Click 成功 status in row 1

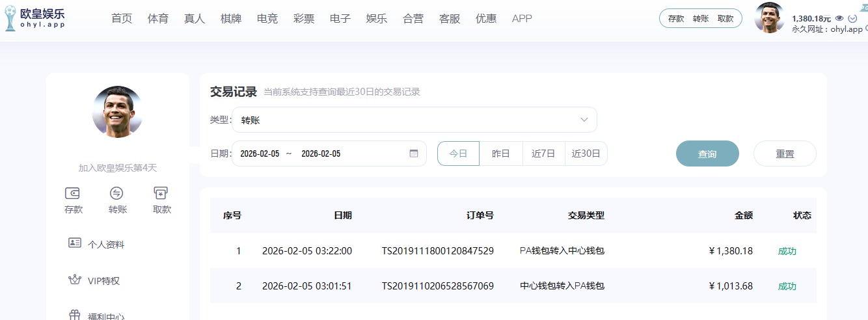(x=787, y=251)
